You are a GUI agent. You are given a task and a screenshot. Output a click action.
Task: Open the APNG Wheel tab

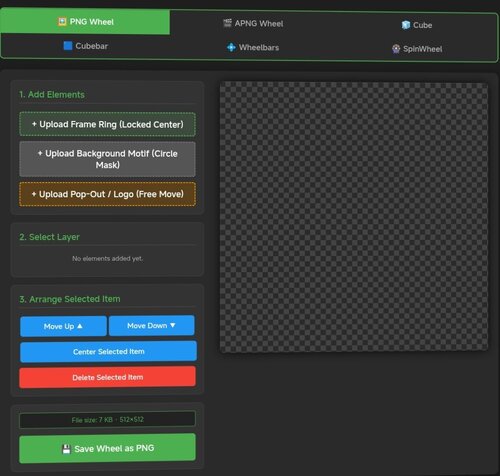[253, 23]
